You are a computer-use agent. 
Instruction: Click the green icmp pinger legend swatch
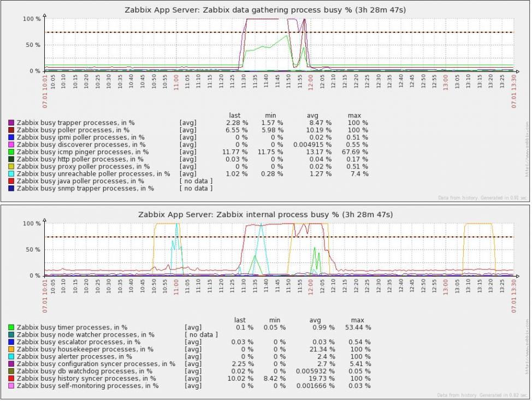pyautogui.click(x=11, y=152)
